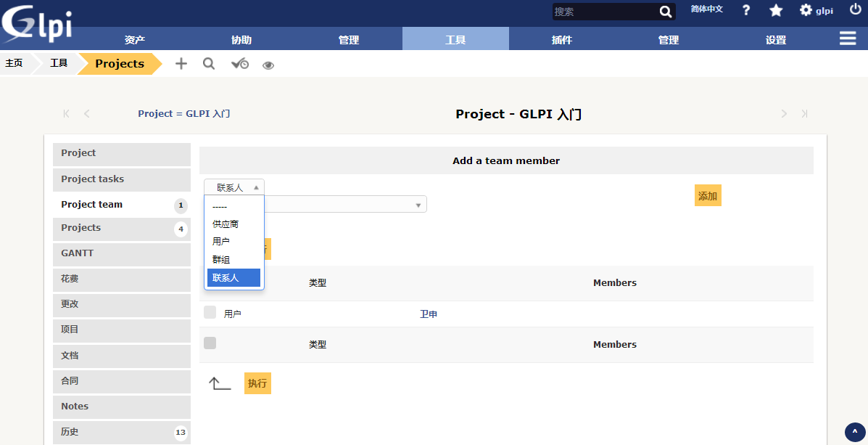Log out using the power icon

coord(855,9)
